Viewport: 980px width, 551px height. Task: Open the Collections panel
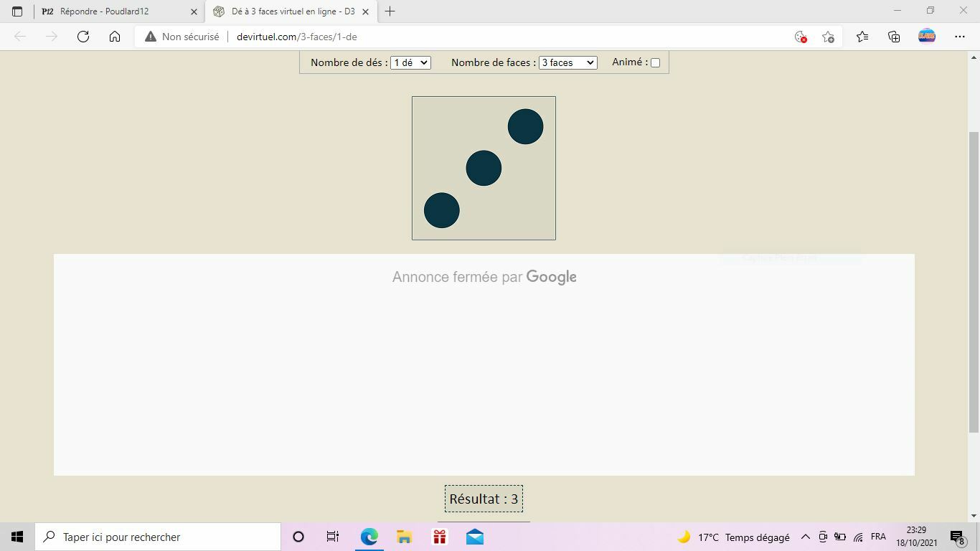tap(894, 37)
